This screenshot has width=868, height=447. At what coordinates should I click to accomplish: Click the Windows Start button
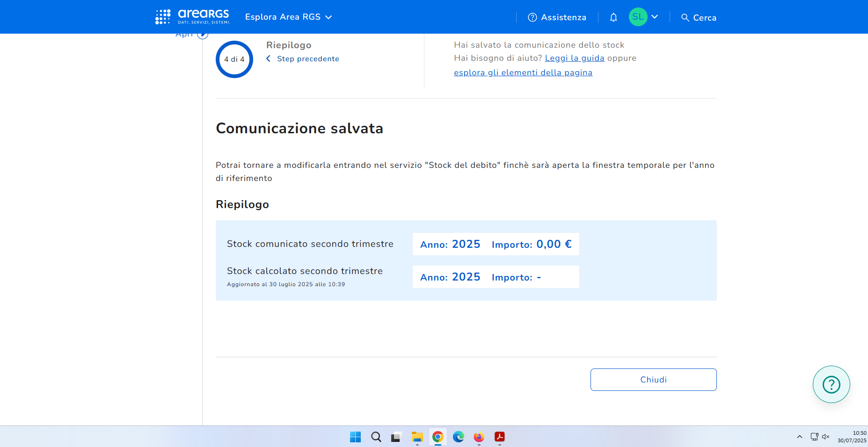coord(355,437)
